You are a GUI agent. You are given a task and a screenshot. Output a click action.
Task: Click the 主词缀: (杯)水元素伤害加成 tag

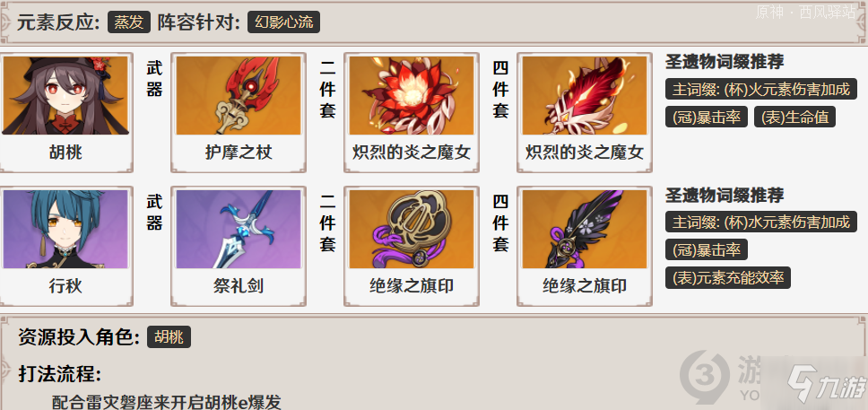(x=761, y=222)
